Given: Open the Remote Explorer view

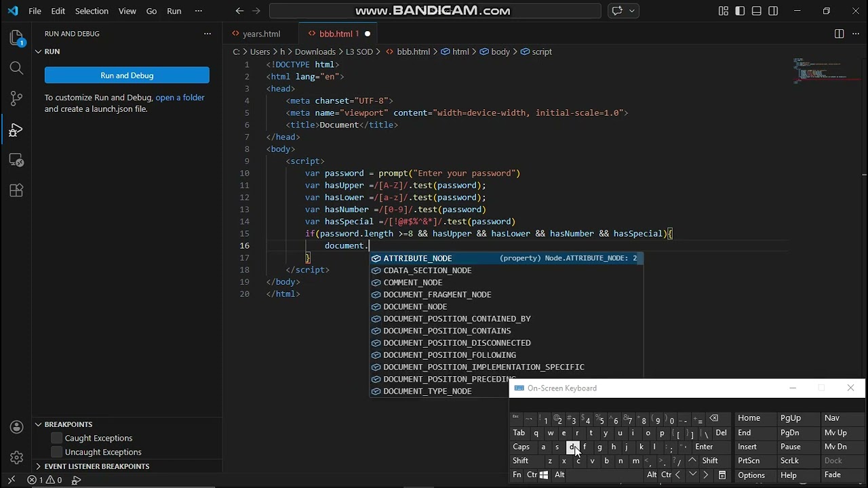Looking at the screenshot, I should click(x=16, y=160).
